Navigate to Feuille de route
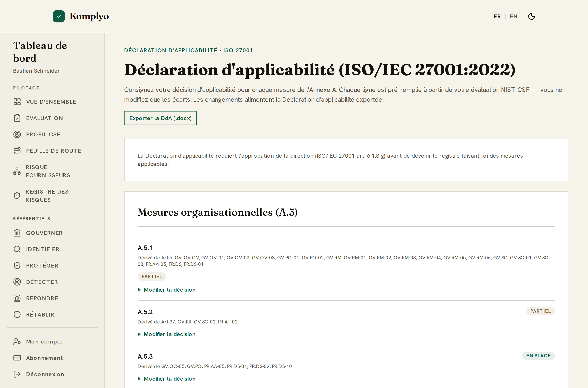Screen dimensions: 588x388 coord(54,151)
